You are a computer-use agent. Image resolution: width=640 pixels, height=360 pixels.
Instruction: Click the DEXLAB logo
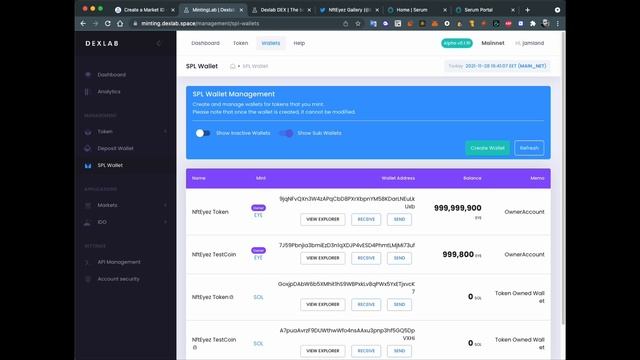pyautogui.click(x=102, y=43)
